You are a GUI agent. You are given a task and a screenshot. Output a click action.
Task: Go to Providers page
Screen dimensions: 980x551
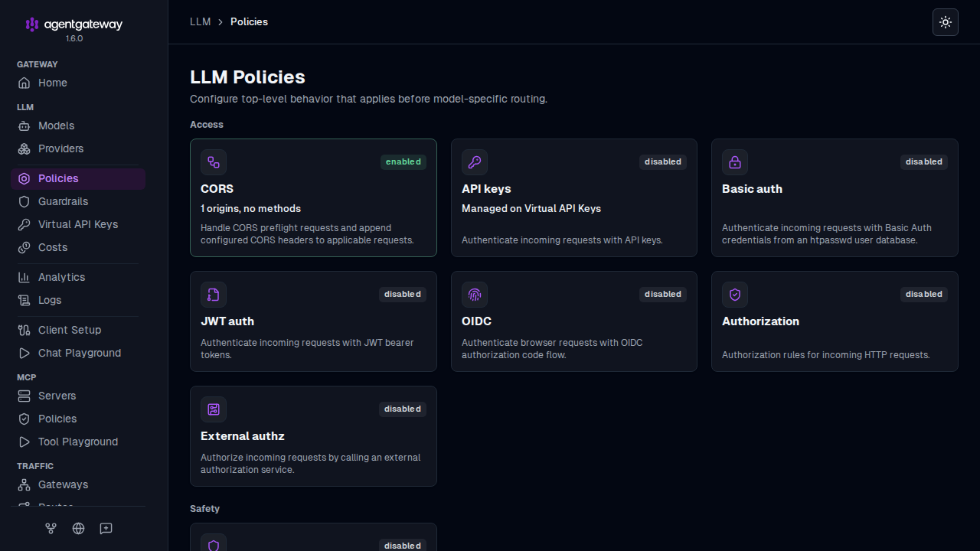pyautogui.click(x=78, y=148)
